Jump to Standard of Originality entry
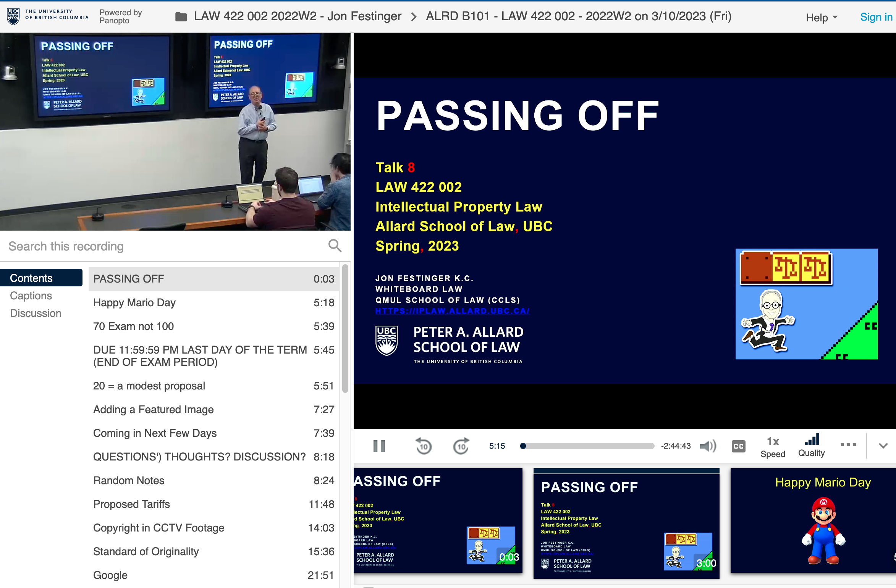This screenshot has height=588, width=896. pos(214,551)
